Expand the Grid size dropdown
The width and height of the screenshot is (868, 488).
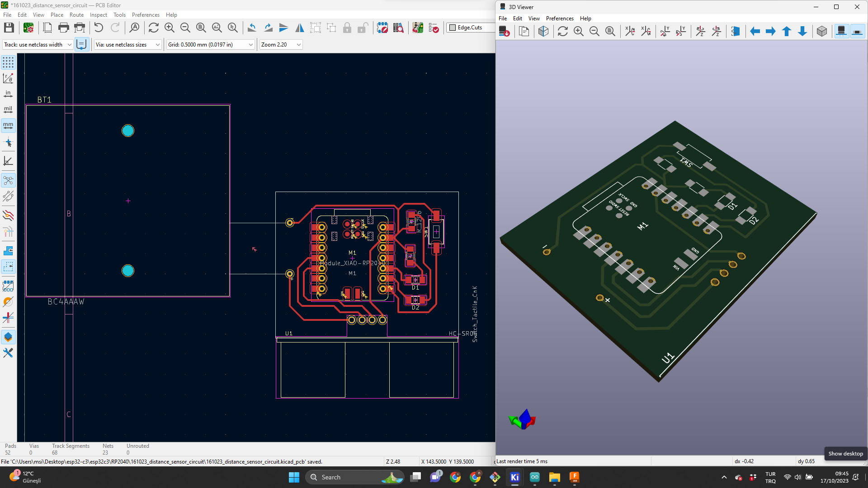[x=250, y=45]
